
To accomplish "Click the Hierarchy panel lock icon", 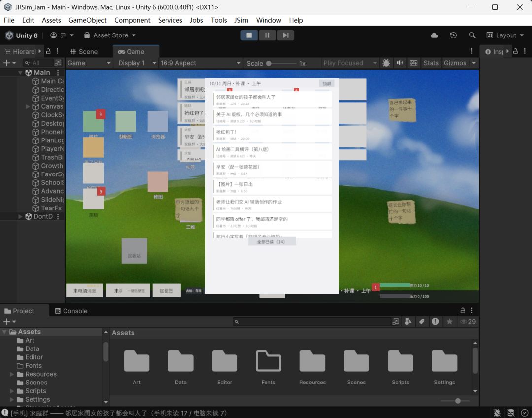I will click(48, 51).
